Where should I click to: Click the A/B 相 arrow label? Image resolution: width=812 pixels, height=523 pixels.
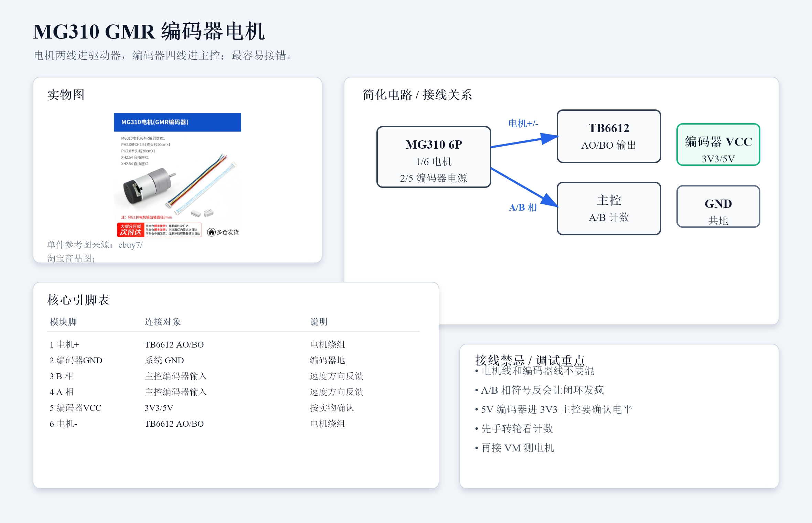pos(523,207)
